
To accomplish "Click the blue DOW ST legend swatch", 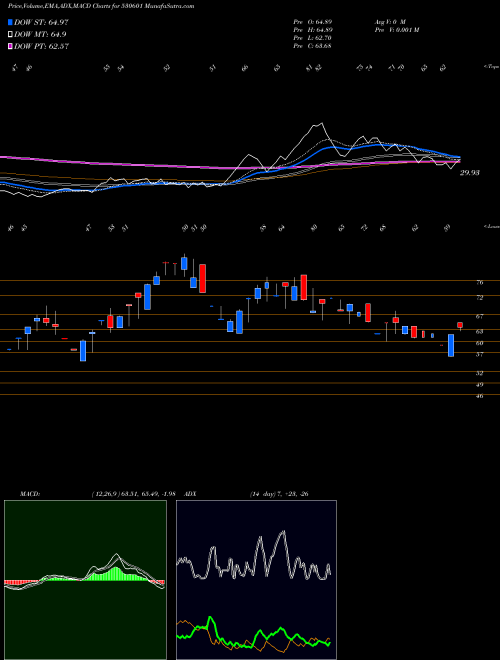I will click(x=10, y=22).
